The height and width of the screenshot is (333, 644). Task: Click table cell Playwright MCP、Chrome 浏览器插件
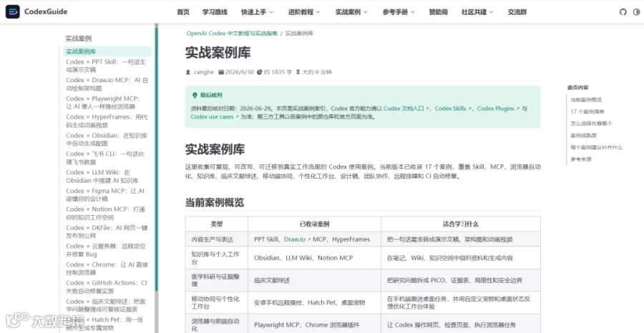point(314,325)
